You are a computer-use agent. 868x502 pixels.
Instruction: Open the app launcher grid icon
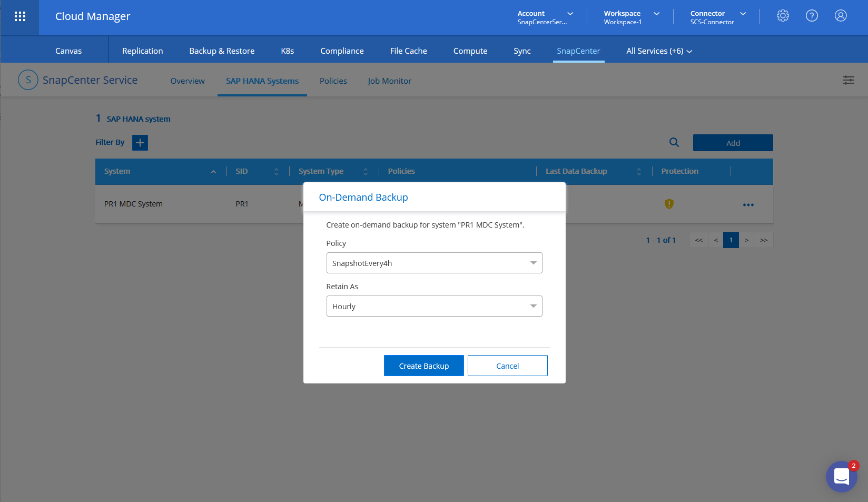tap(20, 16)
